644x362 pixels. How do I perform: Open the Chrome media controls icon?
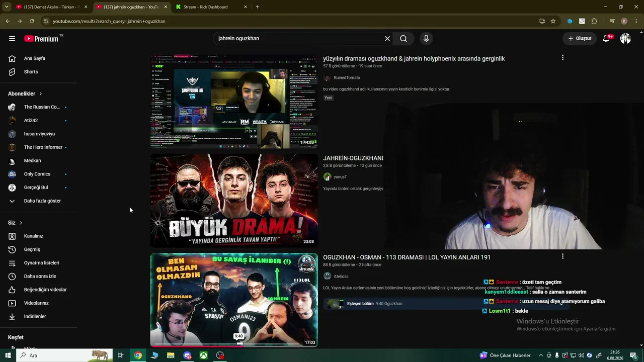tap(612, 21)
